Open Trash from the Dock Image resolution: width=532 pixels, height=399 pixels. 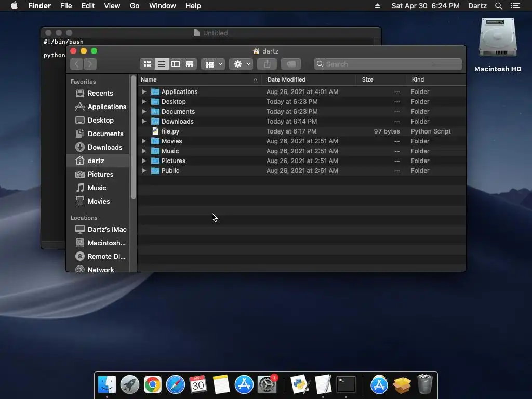[425, 384]
